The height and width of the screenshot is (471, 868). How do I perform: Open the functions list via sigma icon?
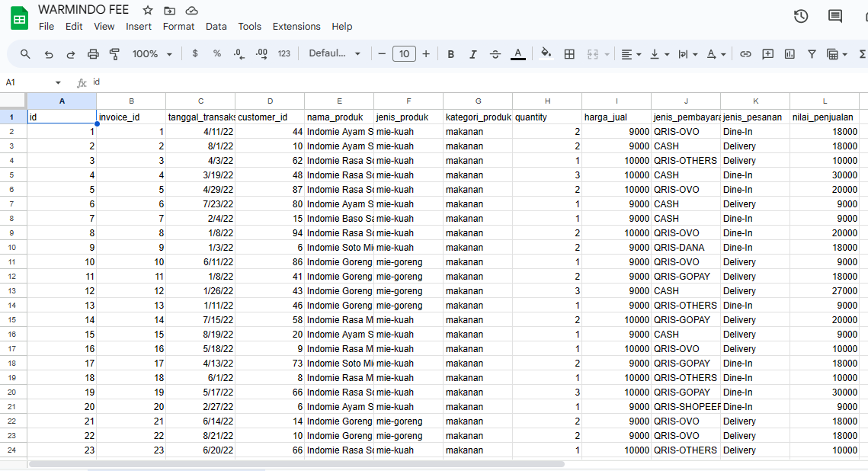862,54
